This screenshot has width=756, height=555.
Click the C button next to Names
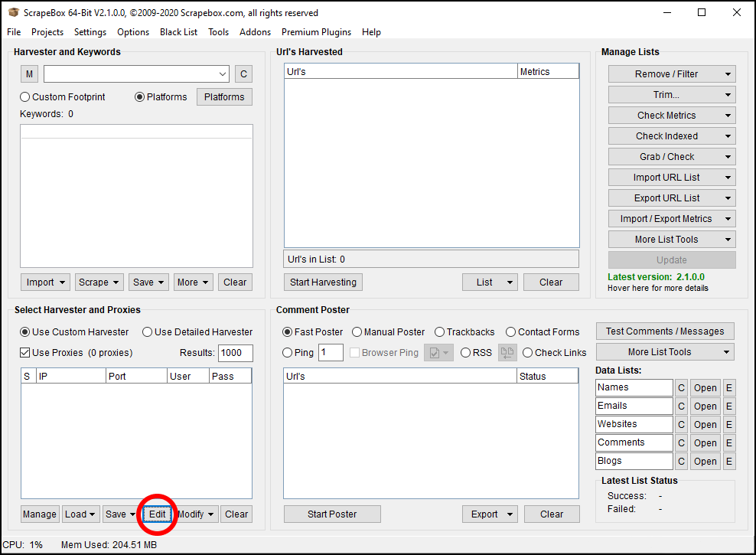coord(681,388)
